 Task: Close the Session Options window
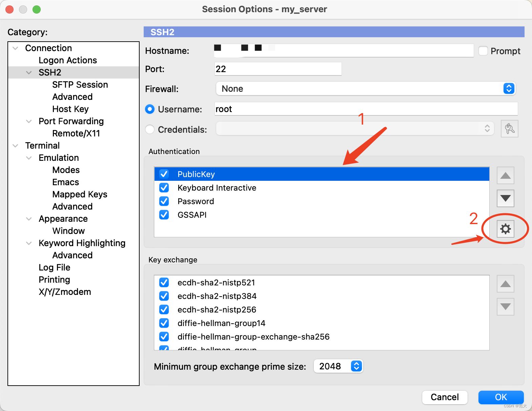click(9, 9)
